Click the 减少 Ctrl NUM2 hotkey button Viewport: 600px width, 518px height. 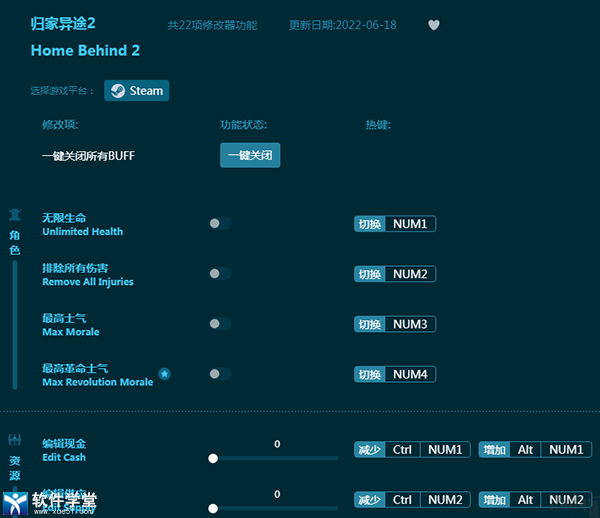click(411, 500)
